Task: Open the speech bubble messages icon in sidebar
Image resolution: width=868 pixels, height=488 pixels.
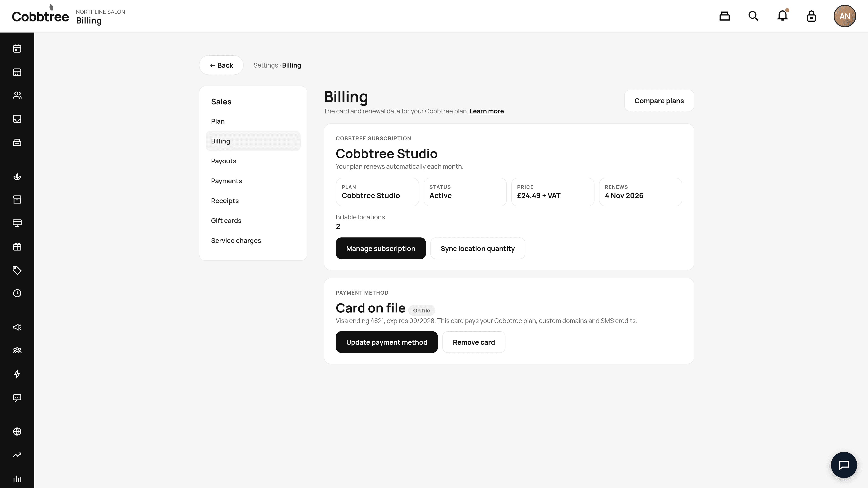Action: tap(17, 398)
